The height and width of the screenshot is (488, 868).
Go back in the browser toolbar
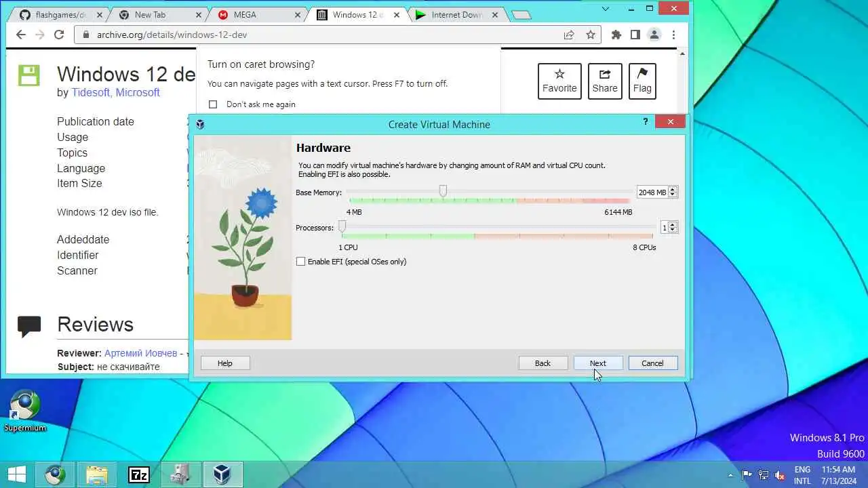(21, 35)
